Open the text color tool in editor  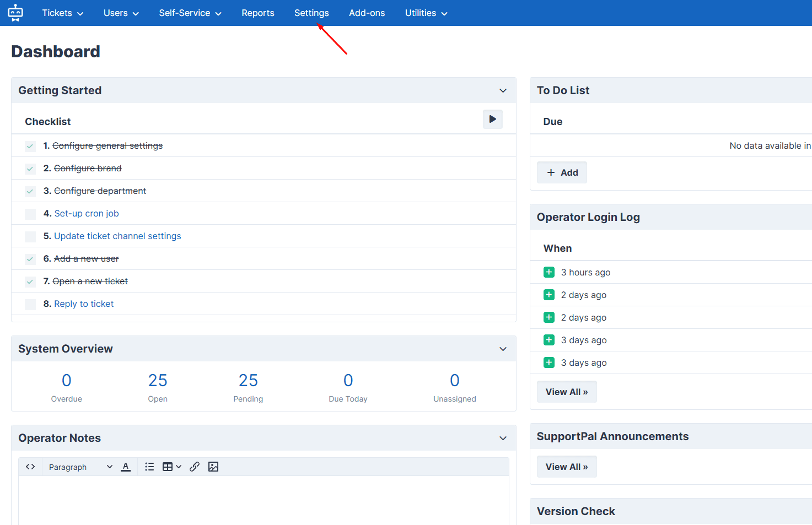[126, 467]
